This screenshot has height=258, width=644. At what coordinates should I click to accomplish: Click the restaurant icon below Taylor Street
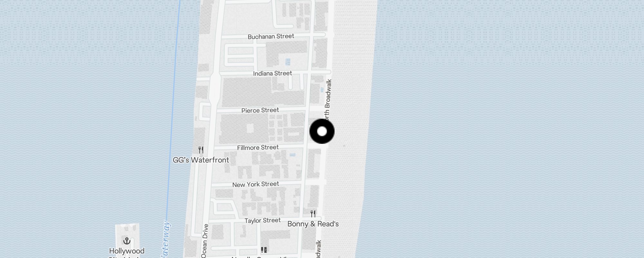click(264, 250)
